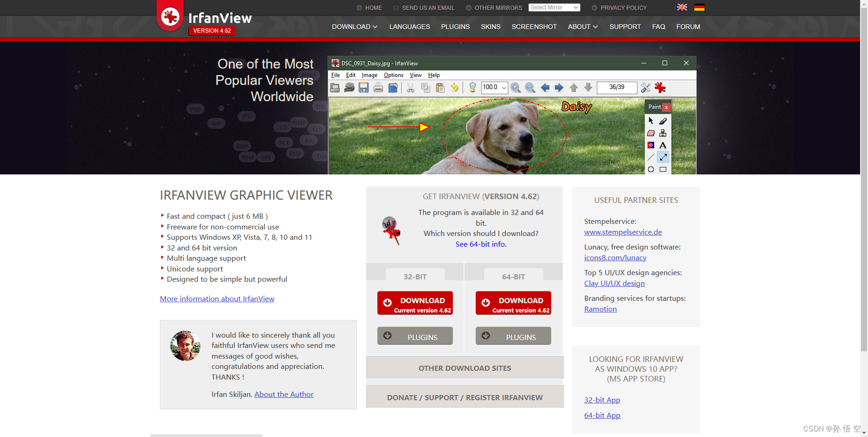Click the Copy toolbar icon
Viewport: 868px width, 437px height.
click(425, 88)
